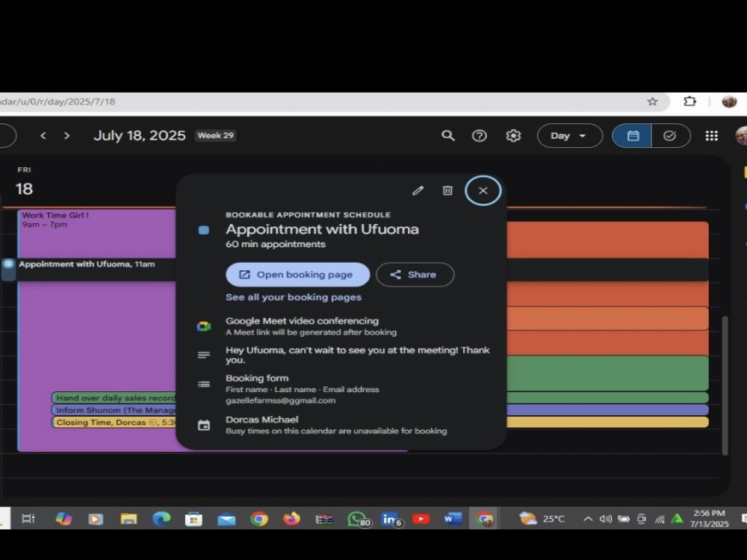
Task: Share the booking page
Action: pos(415,275)
